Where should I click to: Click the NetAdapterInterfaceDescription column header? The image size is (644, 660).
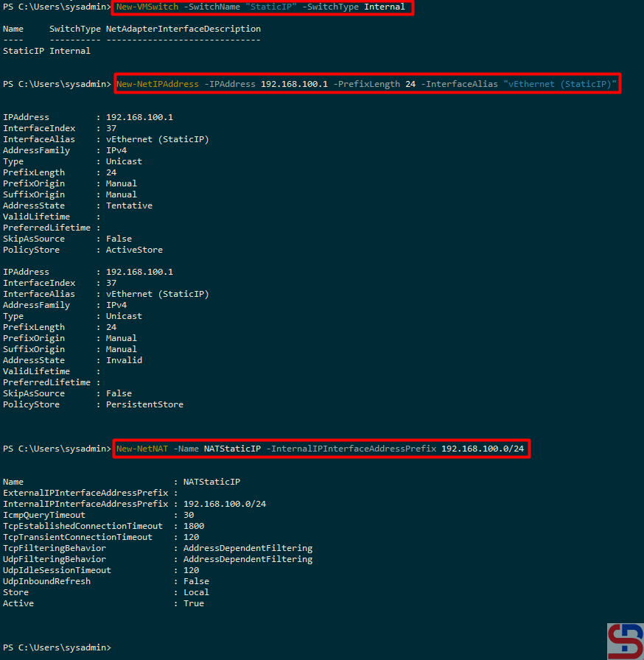(183, 29)
